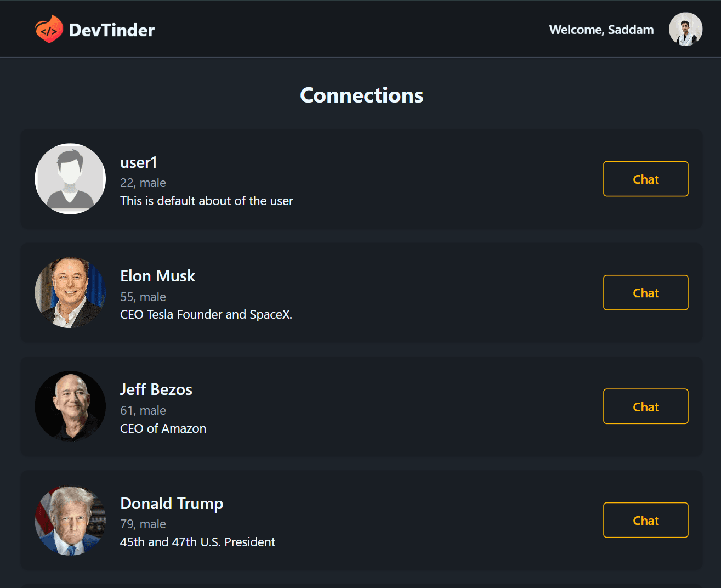Select the user1 name heading
Screen dimensions: 721x588
pos(139,162)
